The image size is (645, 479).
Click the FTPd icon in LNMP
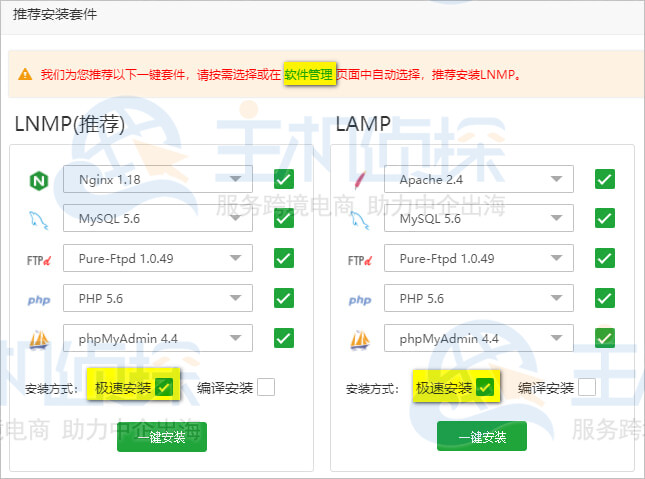39,260
